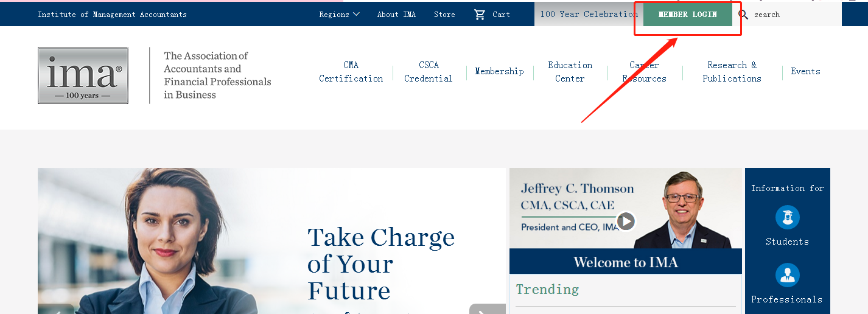Open the Membership menu
This screenshot has height=314, width=868.
499,72
